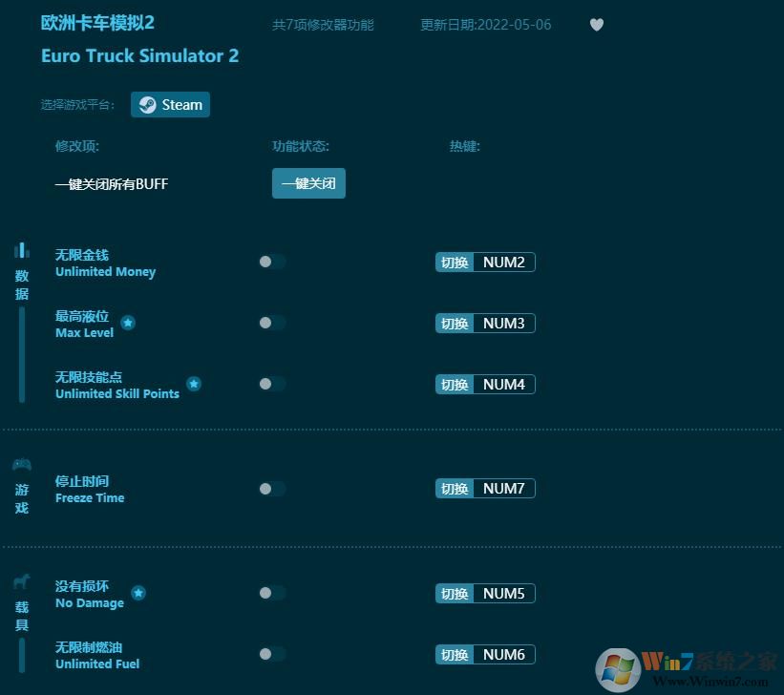Screen dimensions: 784x695
Task: Click the Max Level label
Action: pos(84,332)
